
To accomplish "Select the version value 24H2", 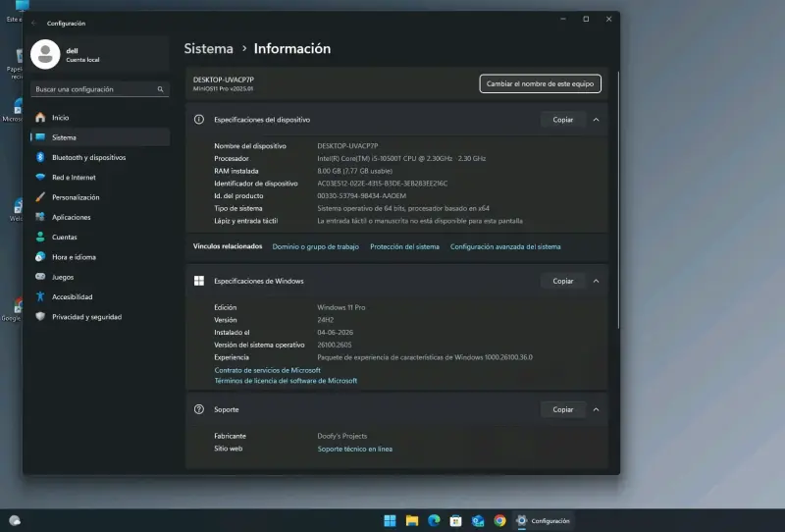I will point(326,320).
